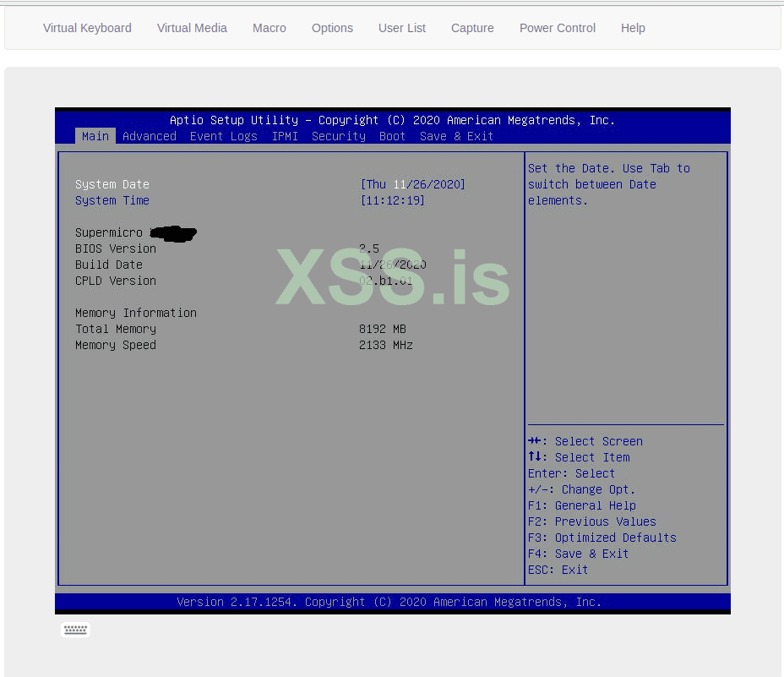
Task: Click the F4: Save & Exit hint
Action: pos(579,554)
